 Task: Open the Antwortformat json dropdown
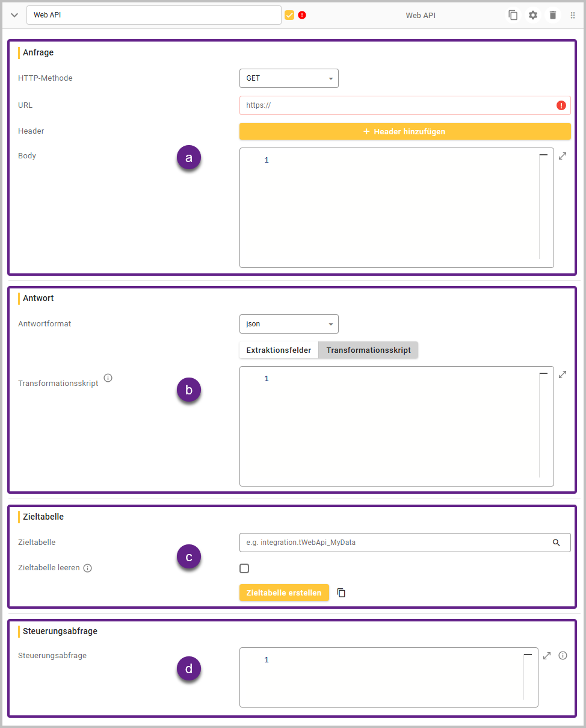click(289, 324)
